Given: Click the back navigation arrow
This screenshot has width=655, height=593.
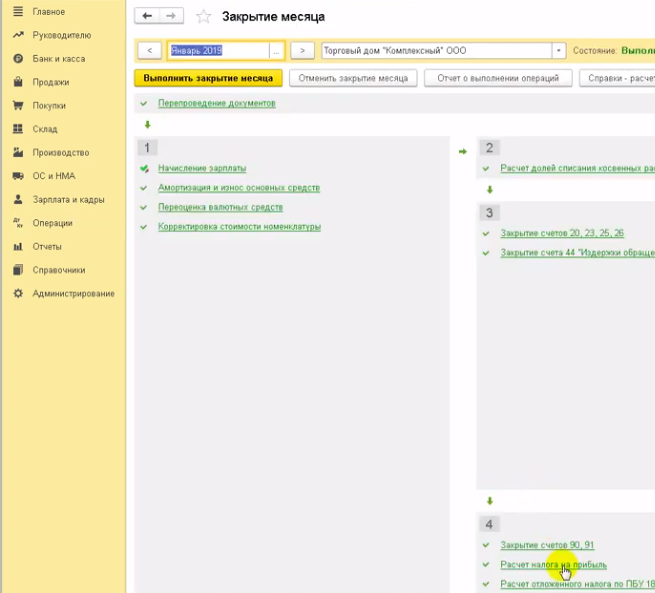Looking at the screenshot, I should (148, 17).
